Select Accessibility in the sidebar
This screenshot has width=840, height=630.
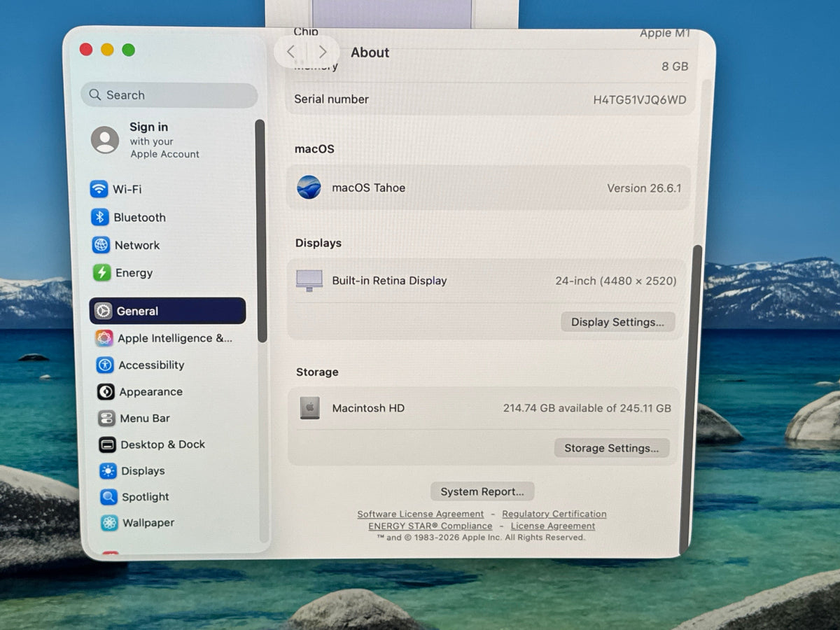click(168, 365)
